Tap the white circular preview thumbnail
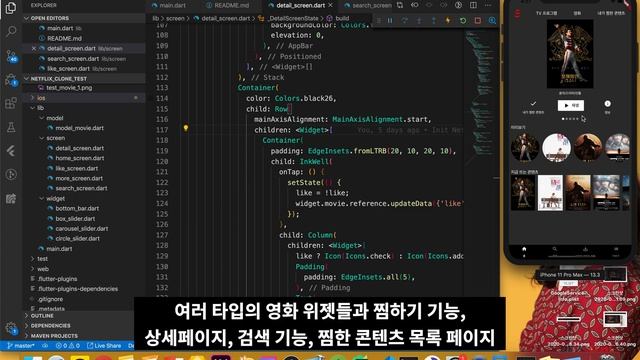This screenshot has height=360, width=640. point(556,147)
